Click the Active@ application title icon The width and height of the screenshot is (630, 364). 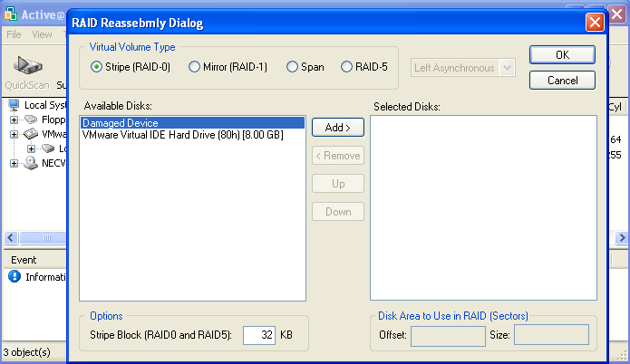tap(11, 14)
